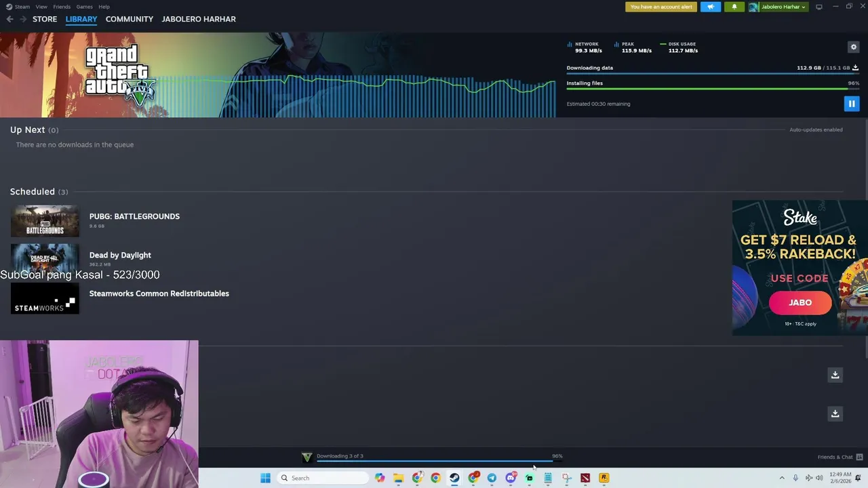Screen dimensions: 868x488
Task: Open the Help menu
Action: click(104, 7)
